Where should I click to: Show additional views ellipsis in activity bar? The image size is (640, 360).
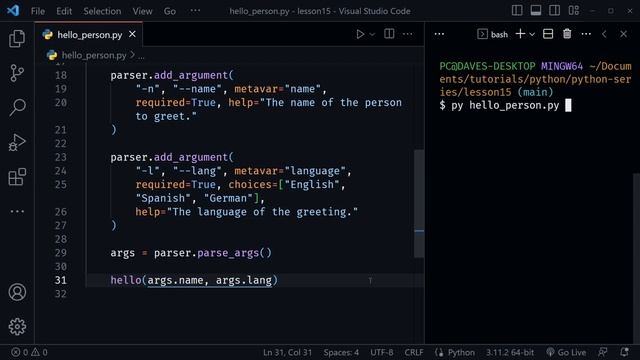(x=17, y=211)
